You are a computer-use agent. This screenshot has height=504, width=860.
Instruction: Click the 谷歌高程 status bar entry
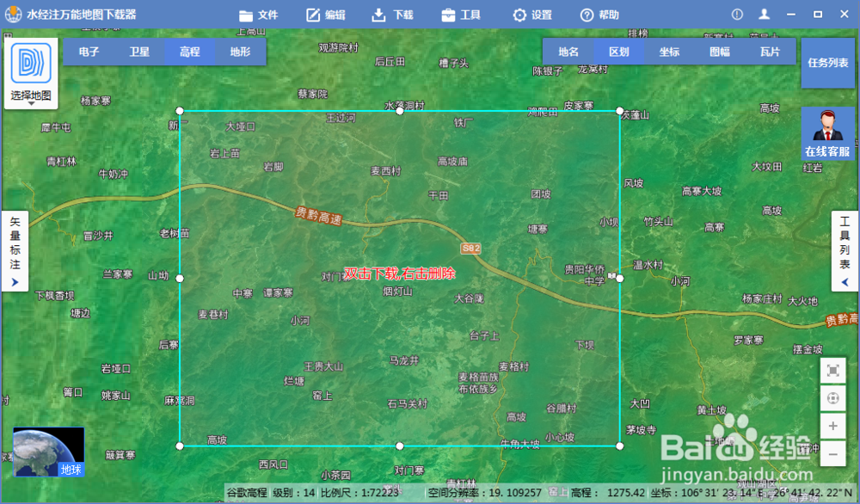(247, 493)
